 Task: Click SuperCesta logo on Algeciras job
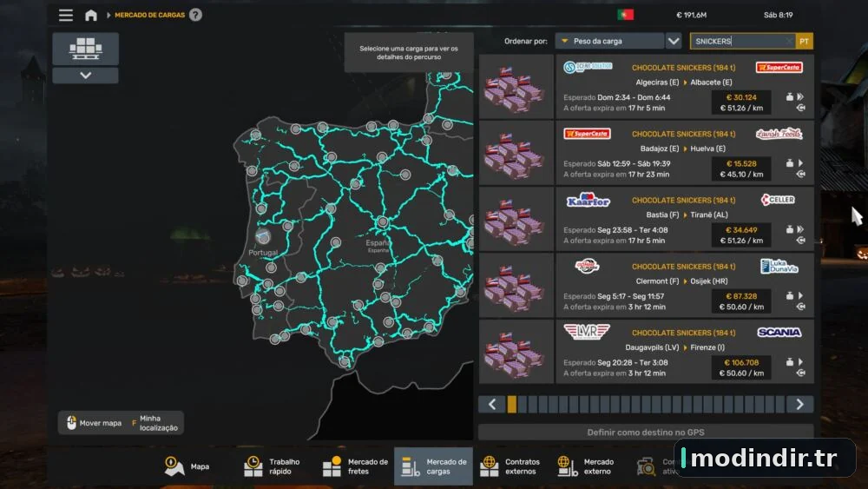coord(779,67)
